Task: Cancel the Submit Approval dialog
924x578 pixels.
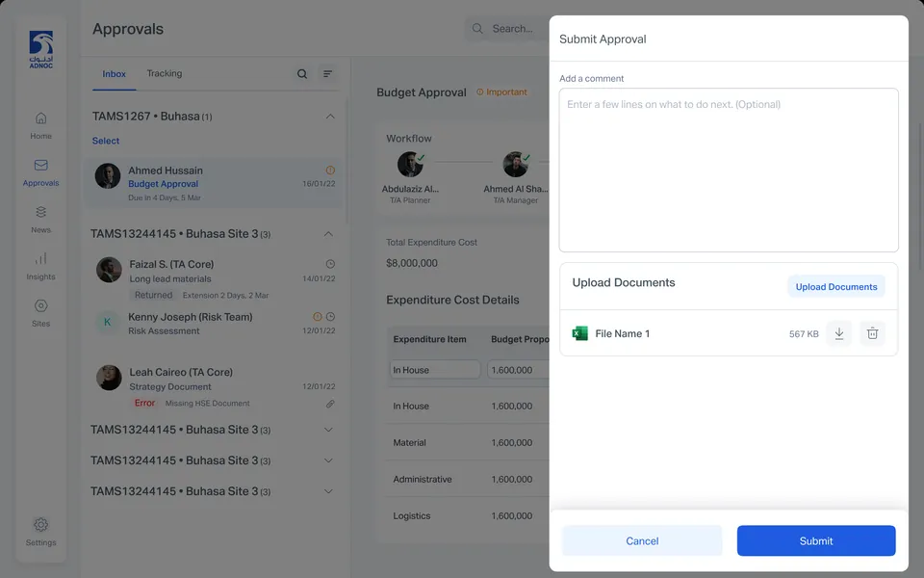Action: pos(642,540)
